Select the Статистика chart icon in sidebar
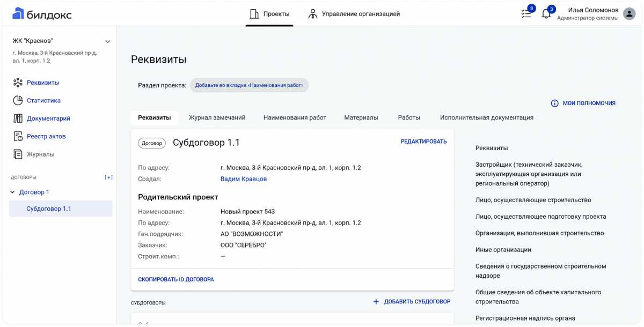Viewport: 644px width, 327px height. tap(17, 100)
